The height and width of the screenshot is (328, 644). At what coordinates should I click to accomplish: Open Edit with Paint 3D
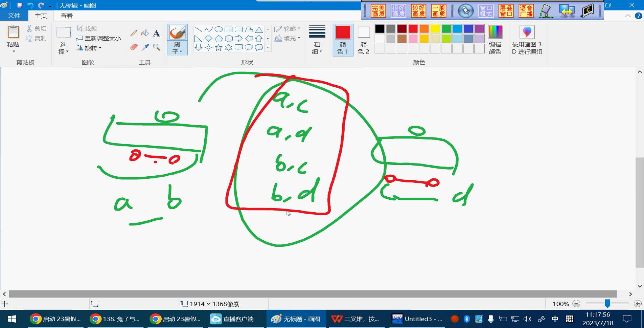527,40
